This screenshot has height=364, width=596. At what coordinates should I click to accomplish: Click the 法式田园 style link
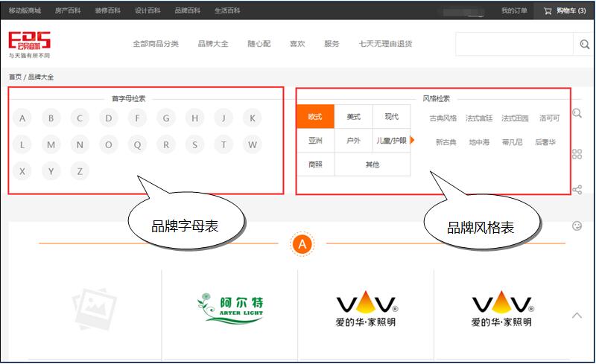pyautogui.click(x=515, y=118)
